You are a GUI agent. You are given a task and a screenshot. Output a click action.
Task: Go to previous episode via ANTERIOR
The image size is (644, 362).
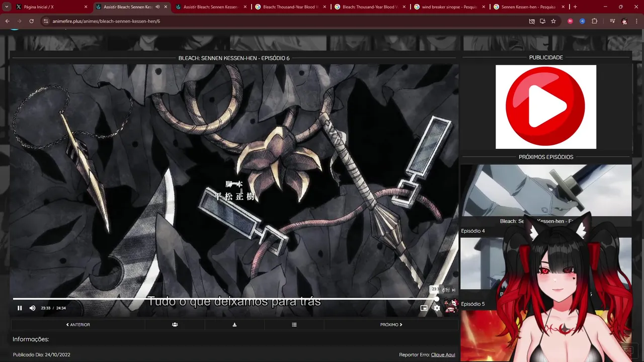(x=78, y=325)
